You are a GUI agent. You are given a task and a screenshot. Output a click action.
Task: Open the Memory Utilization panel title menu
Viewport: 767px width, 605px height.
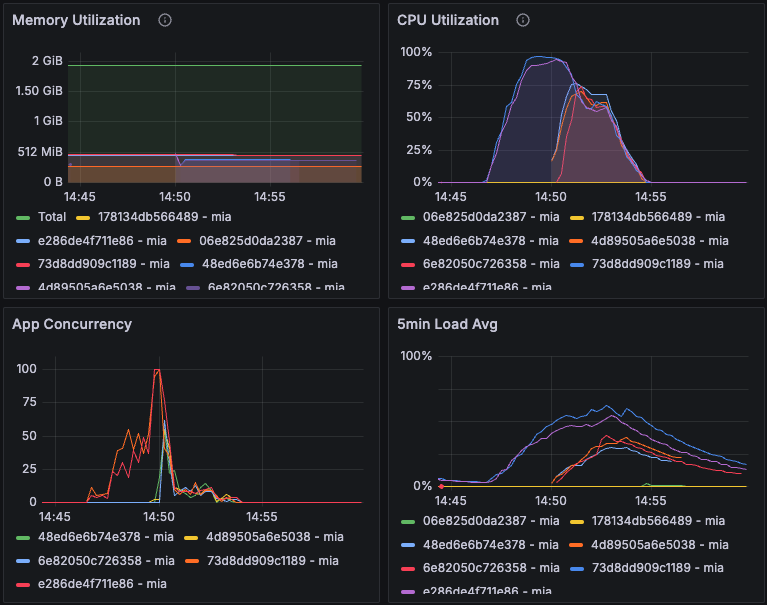coord(76,20)
